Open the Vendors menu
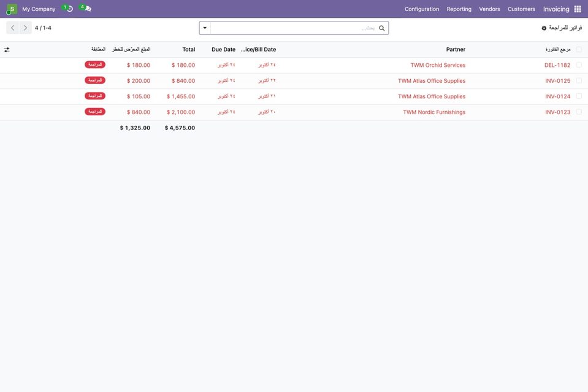Viewport: 588px width, 392px height. point(489,9)
